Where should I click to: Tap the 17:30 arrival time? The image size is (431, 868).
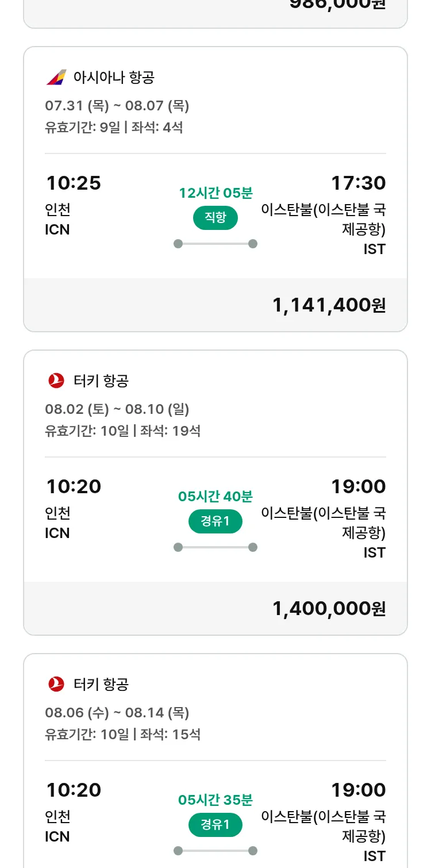[x=358, y=183]
